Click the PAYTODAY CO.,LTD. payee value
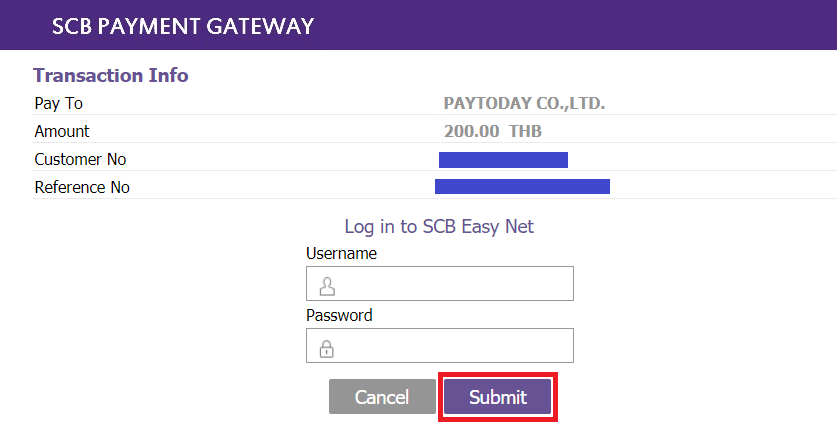The image size is (837, 434). (x=524, y=103)
